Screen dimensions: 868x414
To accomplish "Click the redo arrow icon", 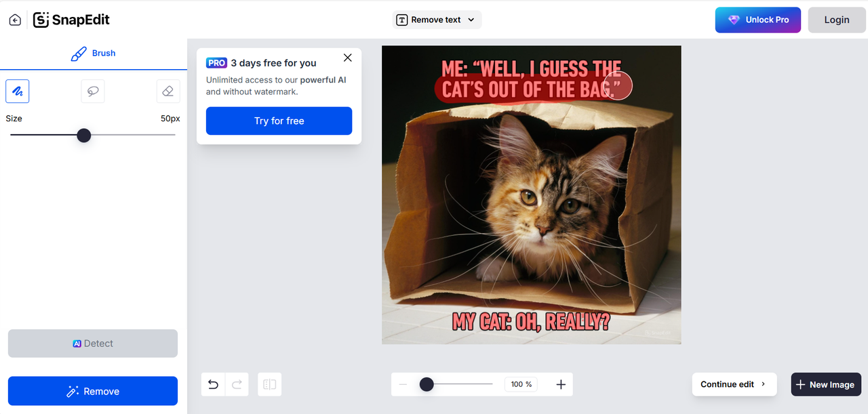I will pyautogui.click(x=237, y=384).
